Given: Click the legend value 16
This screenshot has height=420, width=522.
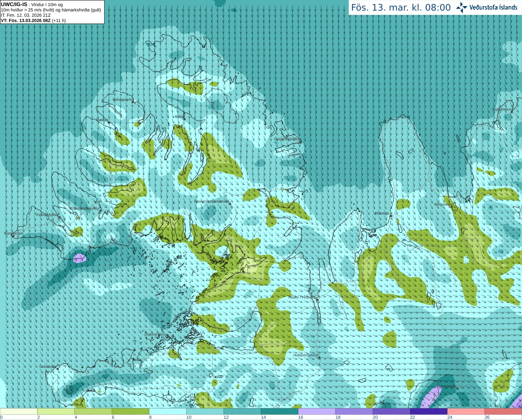Looking at the screenshot, I should click(301, 417).
